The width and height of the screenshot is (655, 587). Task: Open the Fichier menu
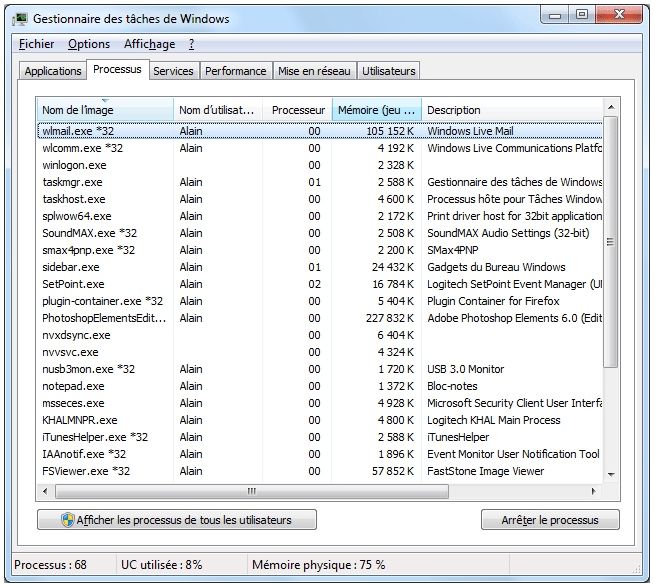point(36,44)
